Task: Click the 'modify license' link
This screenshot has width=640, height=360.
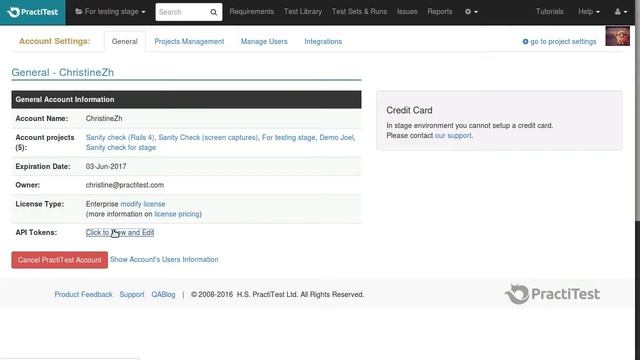Action: coord(143,204)
